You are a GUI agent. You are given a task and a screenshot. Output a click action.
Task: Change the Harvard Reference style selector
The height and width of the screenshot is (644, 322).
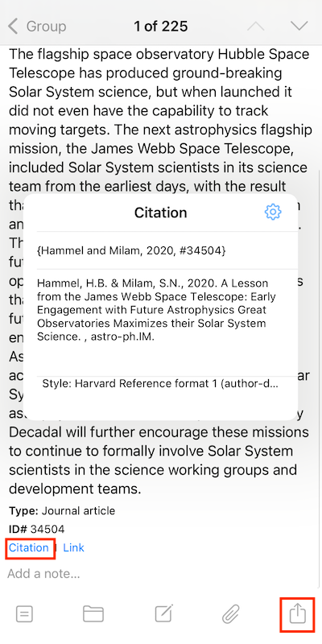[x=160, y=384]
